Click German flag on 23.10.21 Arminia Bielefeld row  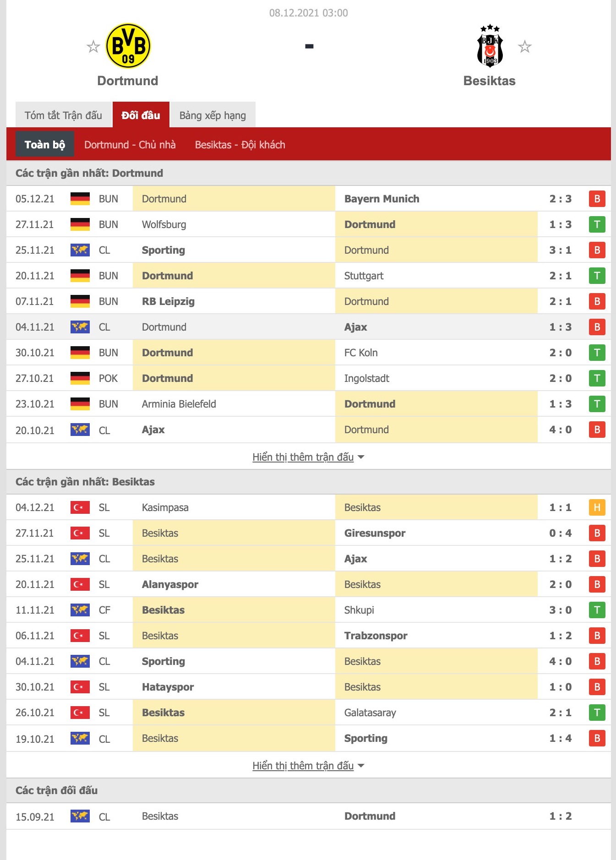[80, 404]
